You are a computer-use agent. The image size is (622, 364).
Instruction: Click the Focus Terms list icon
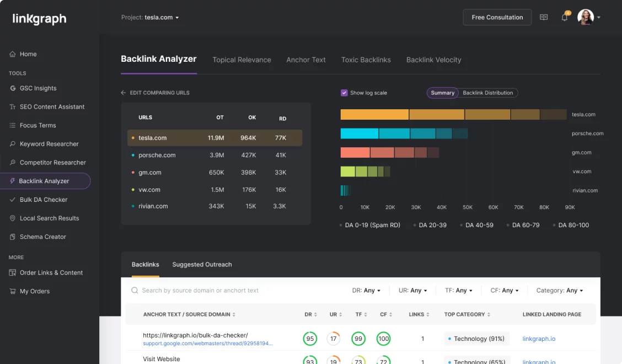12,125
